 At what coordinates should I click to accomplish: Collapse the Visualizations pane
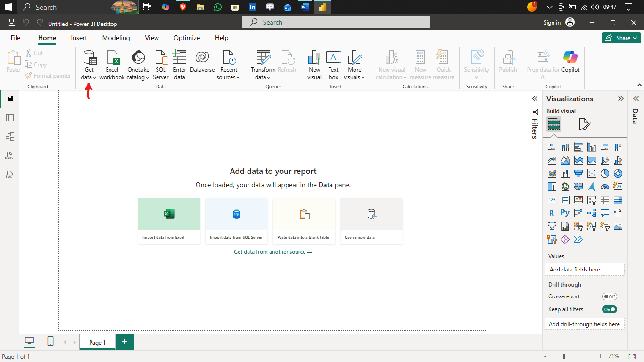point(620,99)
